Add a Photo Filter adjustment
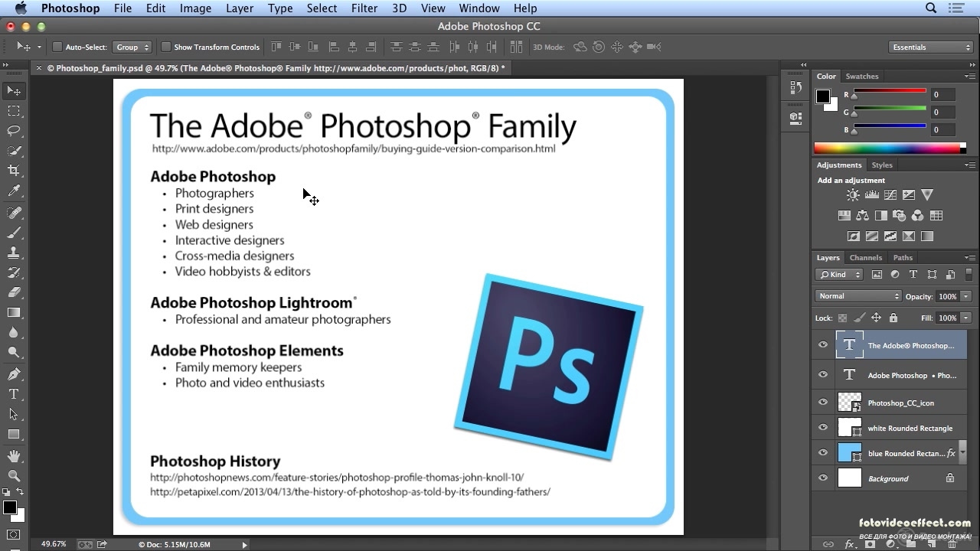Screen dimensions: 980x551 (x=899, y=216)
